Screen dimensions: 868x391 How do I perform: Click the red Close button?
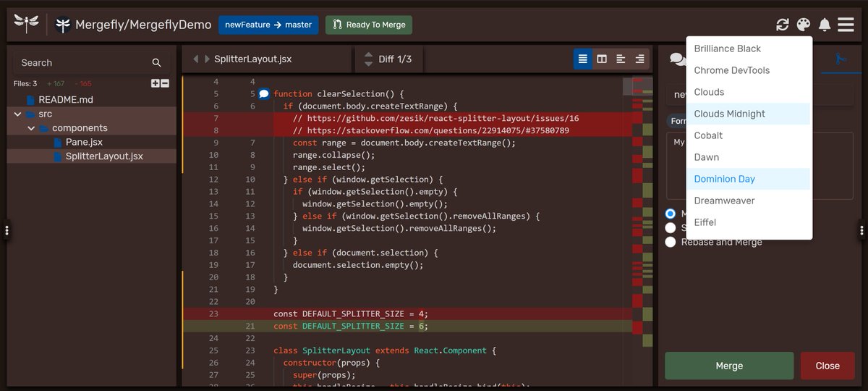tap(827, 366)
